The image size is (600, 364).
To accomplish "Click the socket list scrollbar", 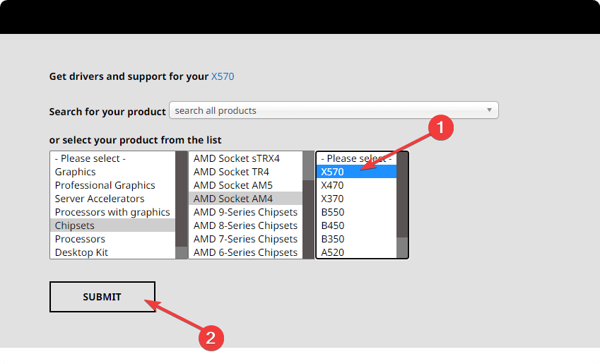I will pos(308,205).
